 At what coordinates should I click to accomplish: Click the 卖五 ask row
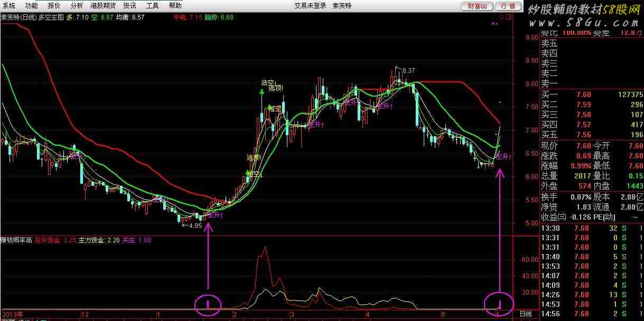tap(592, 43)
